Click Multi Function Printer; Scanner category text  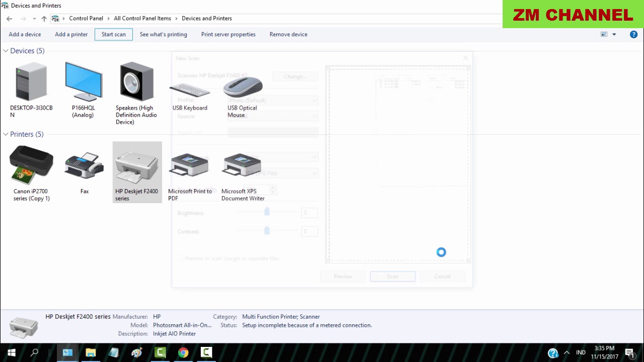[281, 317]
